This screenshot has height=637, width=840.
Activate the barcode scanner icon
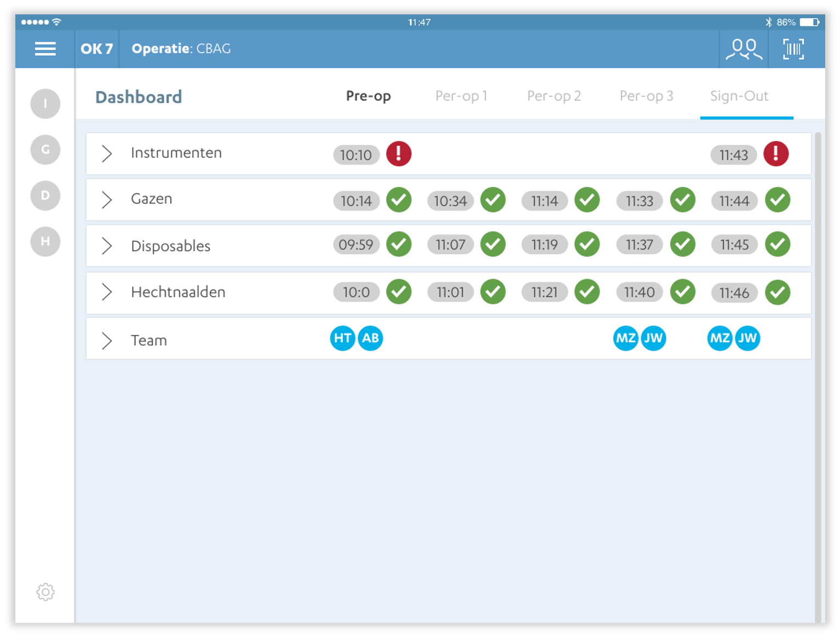pyautogui.click(x=793, y=49)
